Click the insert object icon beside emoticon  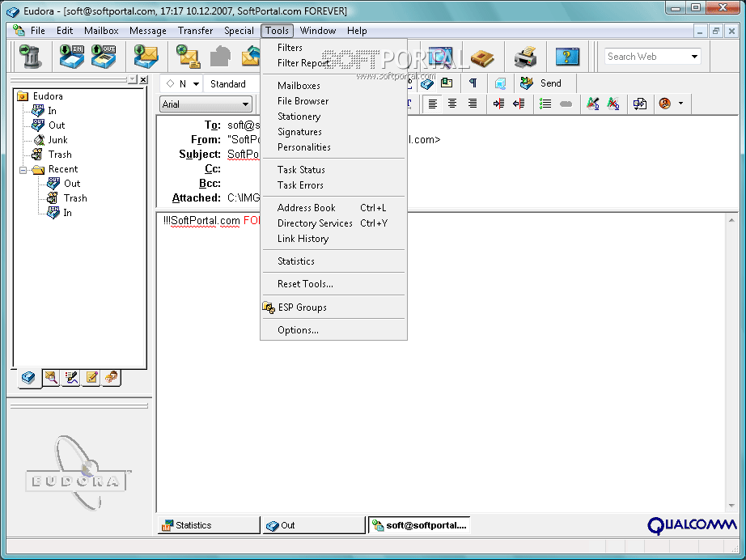coord(640,104)
